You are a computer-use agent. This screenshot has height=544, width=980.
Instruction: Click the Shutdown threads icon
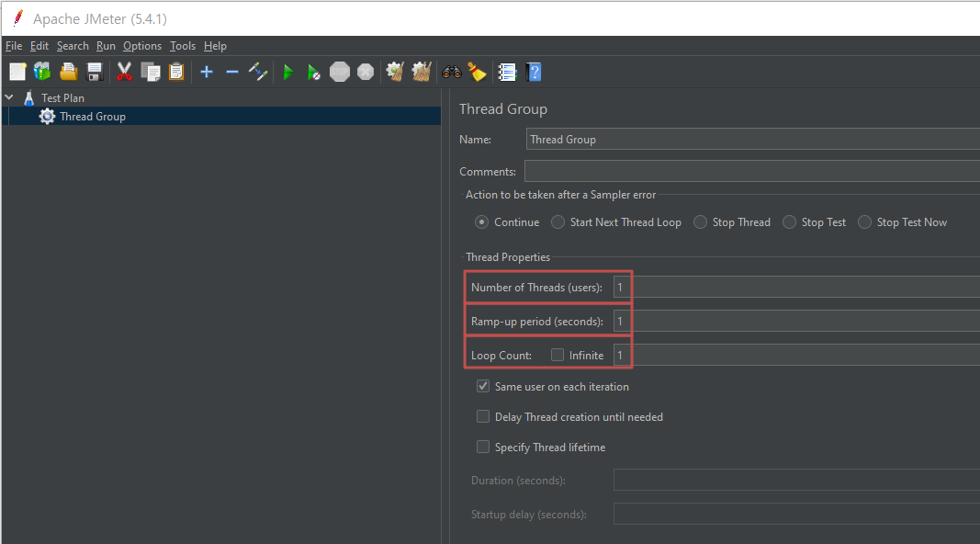click(366, 72)
